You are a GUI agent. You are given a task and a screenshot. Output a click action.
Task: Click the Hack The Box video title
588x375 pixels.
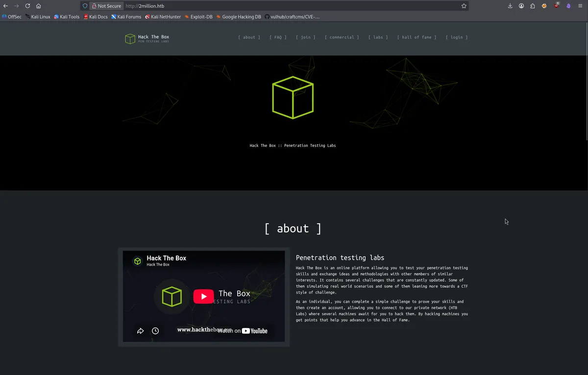pos(167,258)
